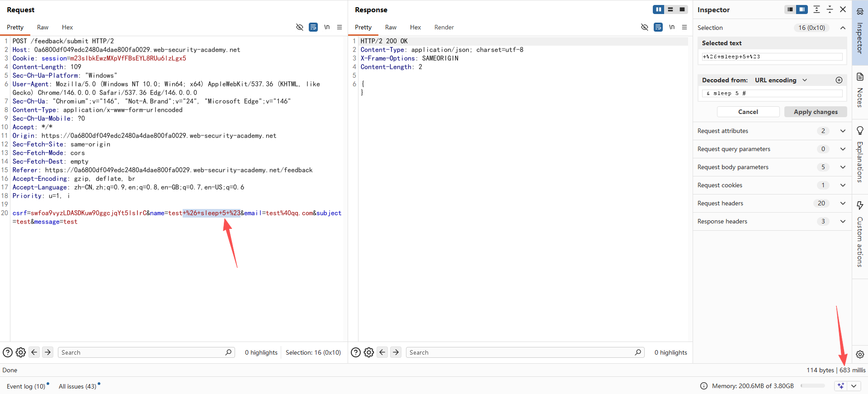Click the memory usage bar
Screen dimensions: 868x394
[813, 386]
